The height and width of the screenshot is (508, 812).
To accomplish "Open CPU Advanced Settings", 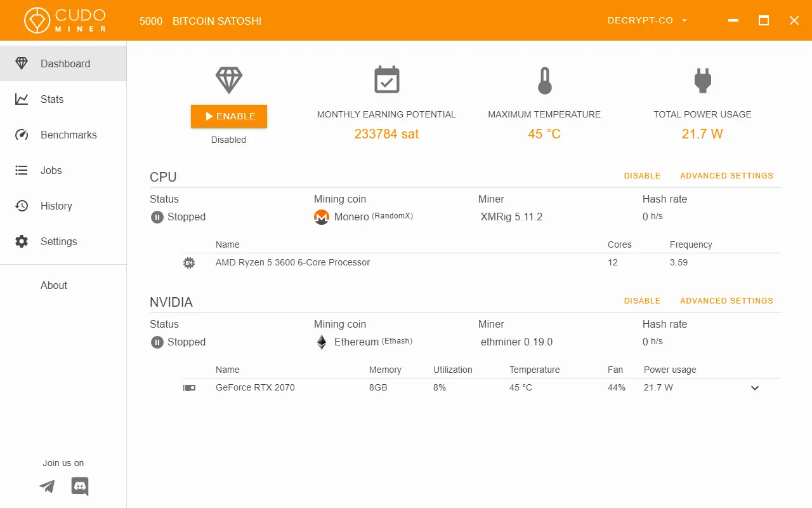I will point(726,175).
